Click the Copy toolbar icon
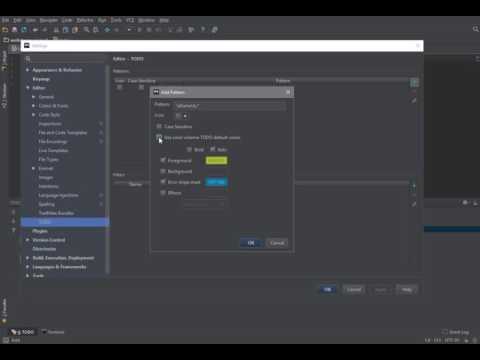 (x=66, y=30)
